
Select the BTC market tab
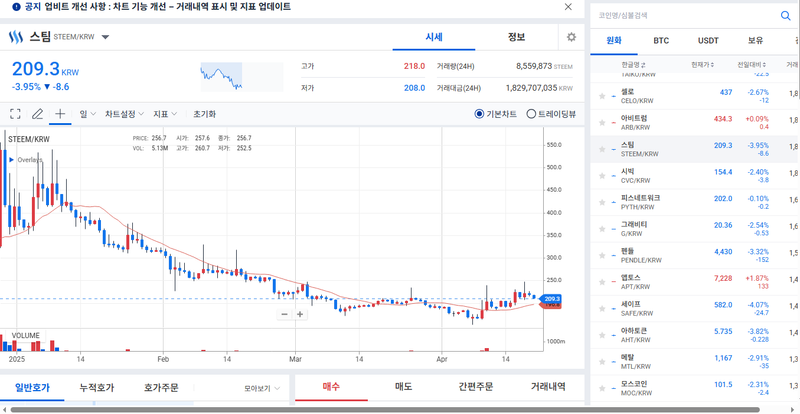[x=661, y=41]
